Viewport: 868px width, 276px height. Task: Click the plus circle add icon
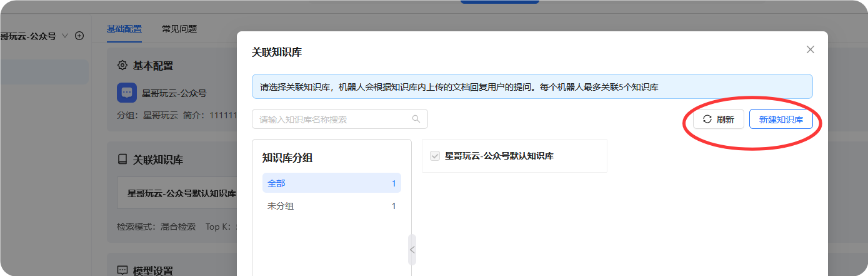(x=79, y=36)
